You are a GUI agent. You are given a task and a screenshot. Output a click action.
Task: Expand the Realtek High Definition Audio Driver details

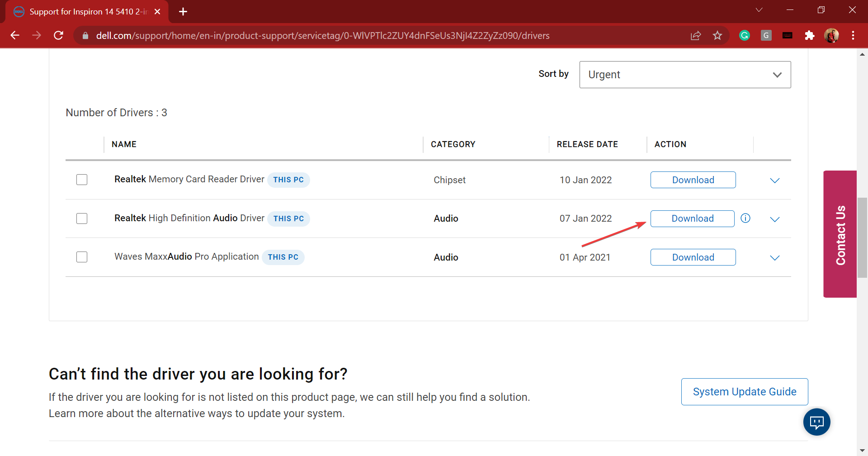(x=775, y=219)
